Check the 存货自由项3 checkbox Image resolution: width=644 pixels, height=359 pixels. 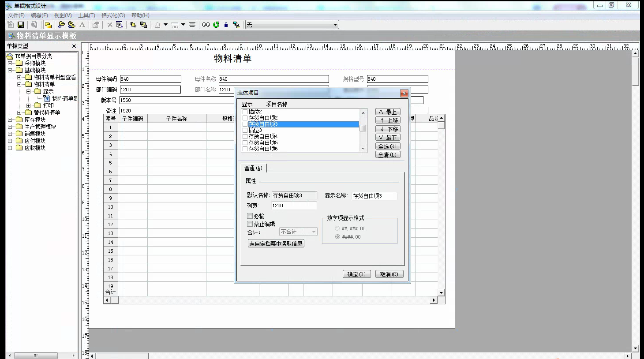(x=245, y=124)
